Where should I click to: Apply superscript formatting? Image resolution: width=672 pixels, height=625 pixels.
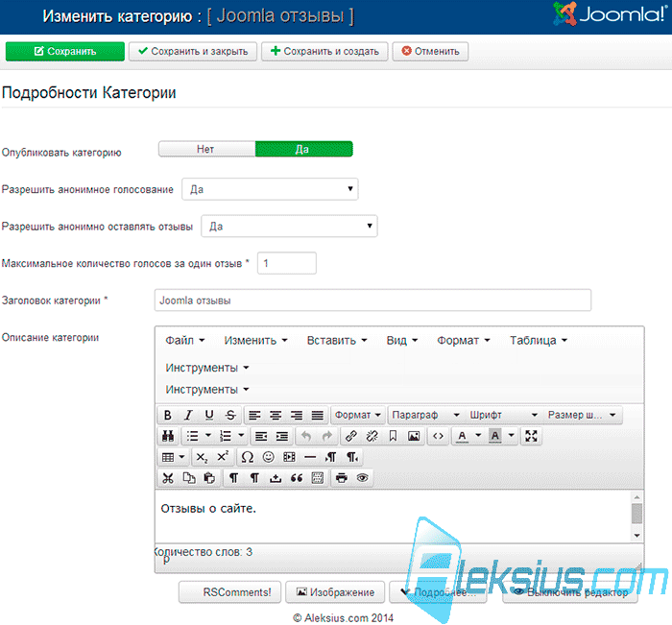(x=223, y=457)
